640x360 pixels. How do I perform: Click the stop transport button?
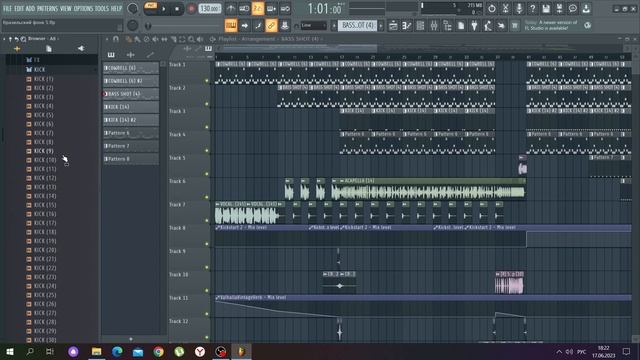pos(177,9)
